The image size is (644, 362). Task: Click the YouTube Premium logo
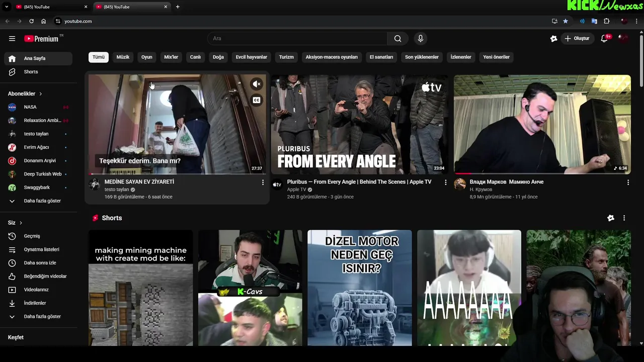pyautogui.click(x=42, y=39)
